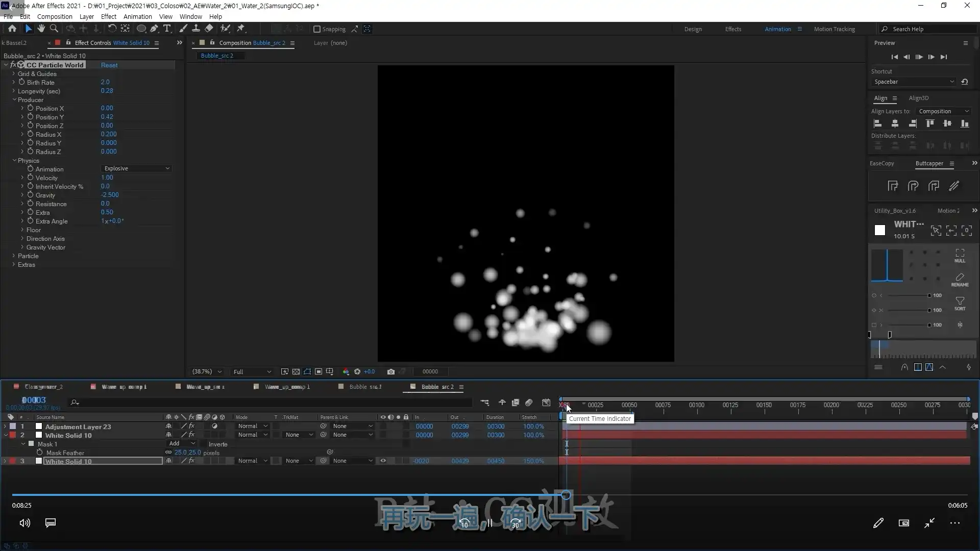Click the RENAME button in Utility_Box
The image size is (980, 551).
click(960, 280)
